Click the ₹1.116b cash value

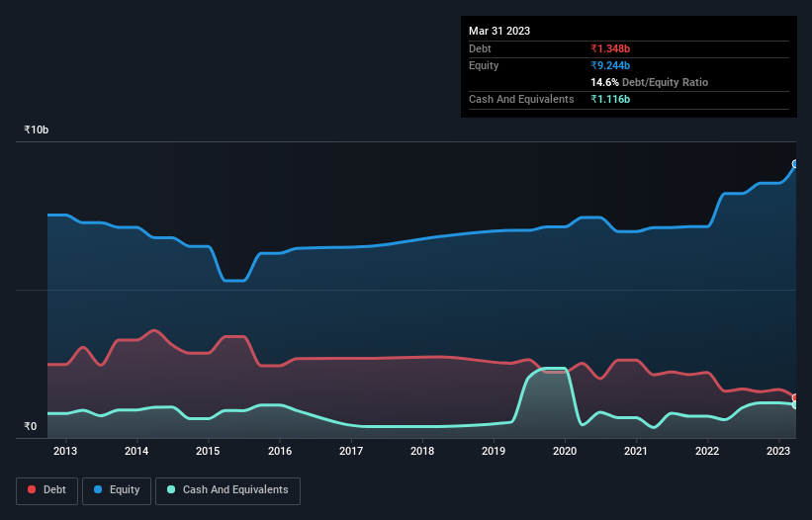[610, 99]
